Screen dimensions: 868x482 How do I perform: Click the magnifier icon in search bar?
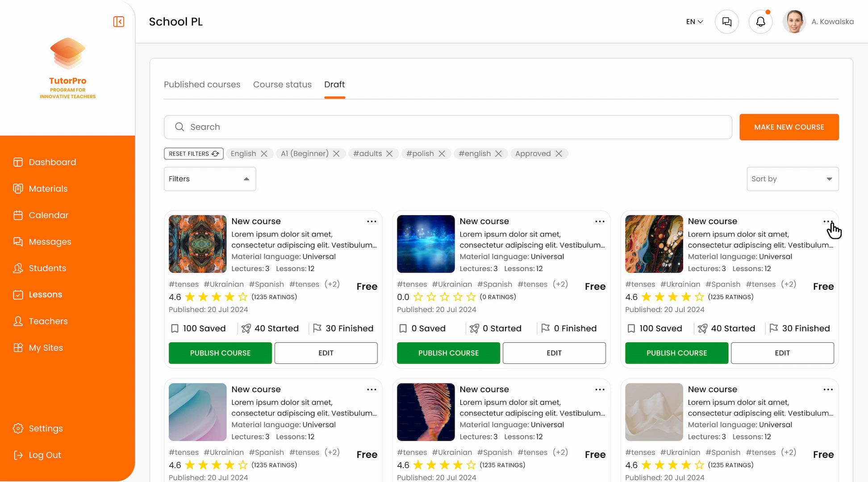[179, 127]
